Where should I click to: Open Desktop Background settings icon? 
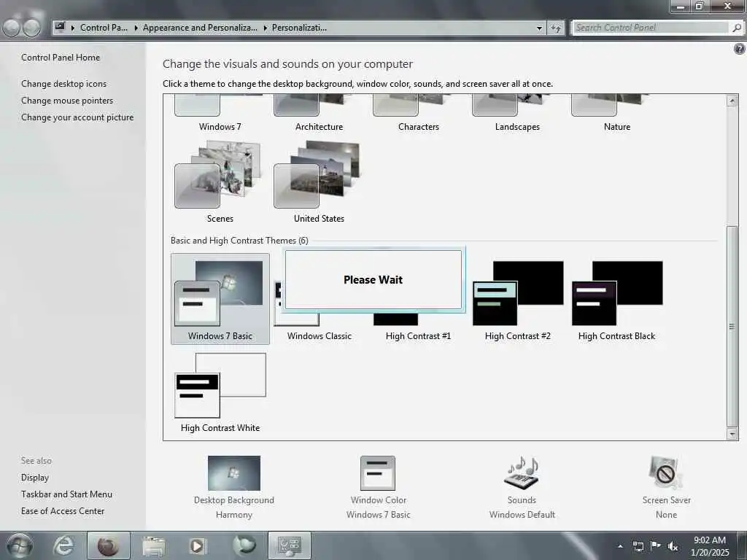click(234, 472)
